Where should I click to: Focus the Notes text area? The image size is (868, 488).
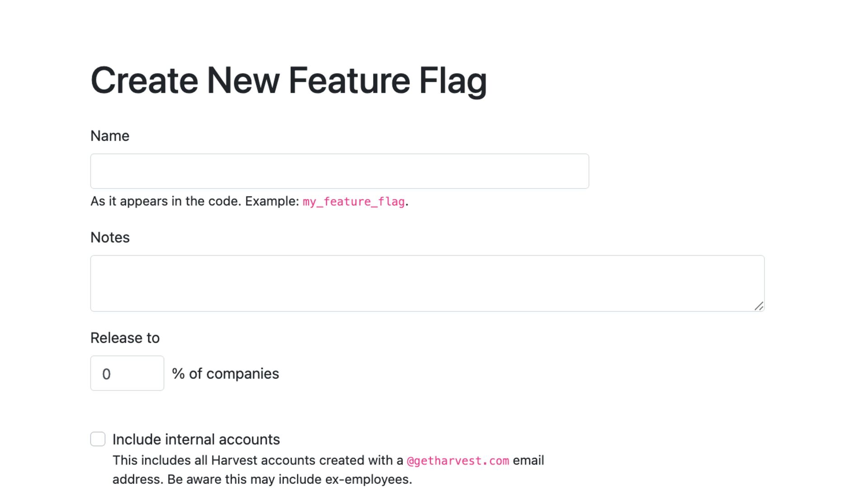click(x=427, y=283)
